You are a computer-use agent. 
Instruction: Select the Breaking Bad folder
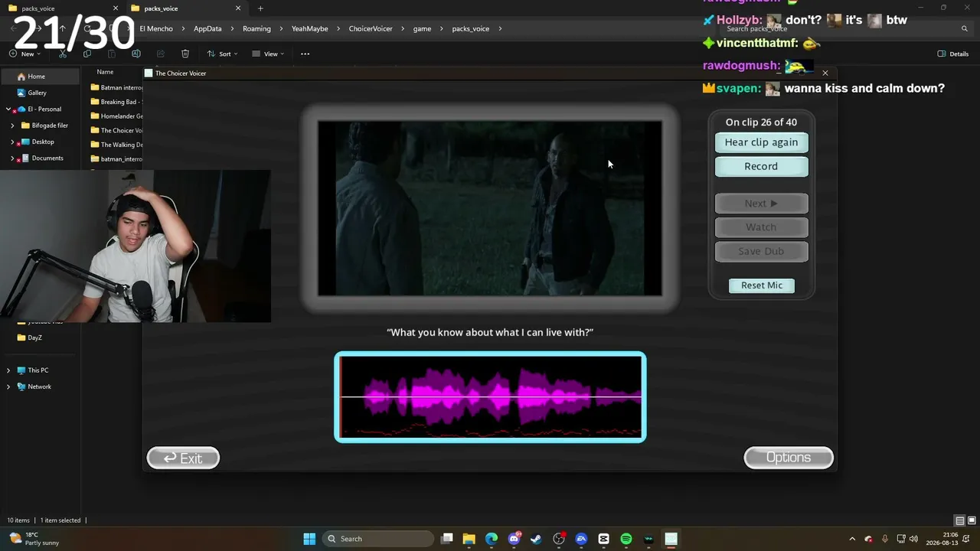point(116,102)
